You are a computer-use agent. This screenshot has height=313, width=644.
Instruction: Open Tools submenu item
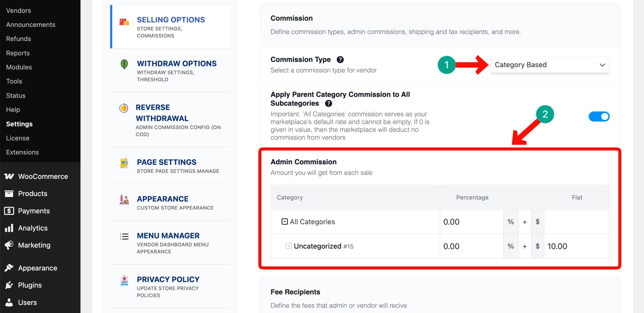point(14,81)
